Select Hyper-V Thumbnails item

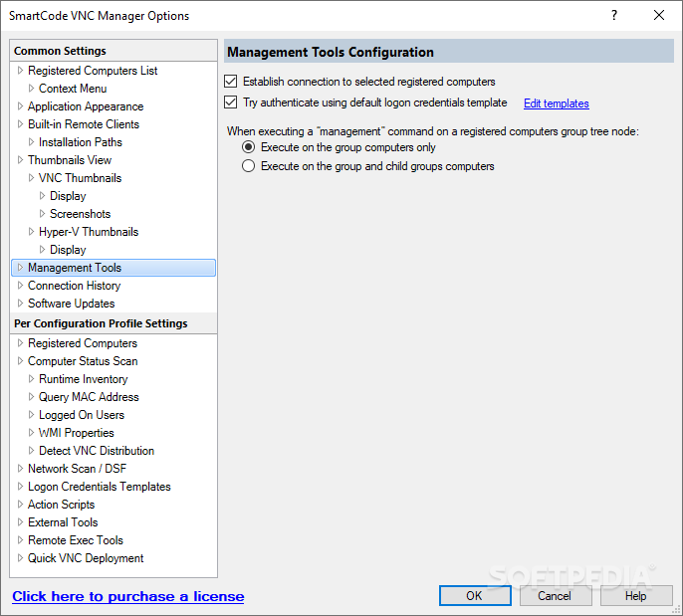89,232
